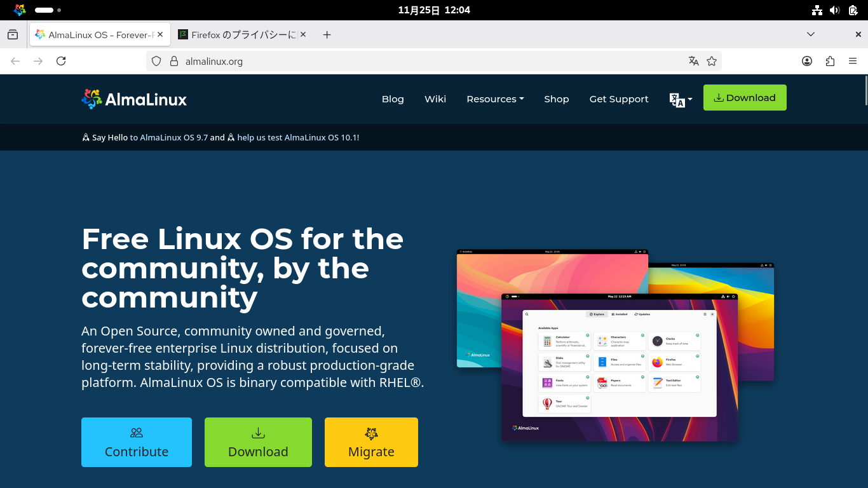Open the Blog page
Screen dimensions: 868x488
[x=393, y=99]
